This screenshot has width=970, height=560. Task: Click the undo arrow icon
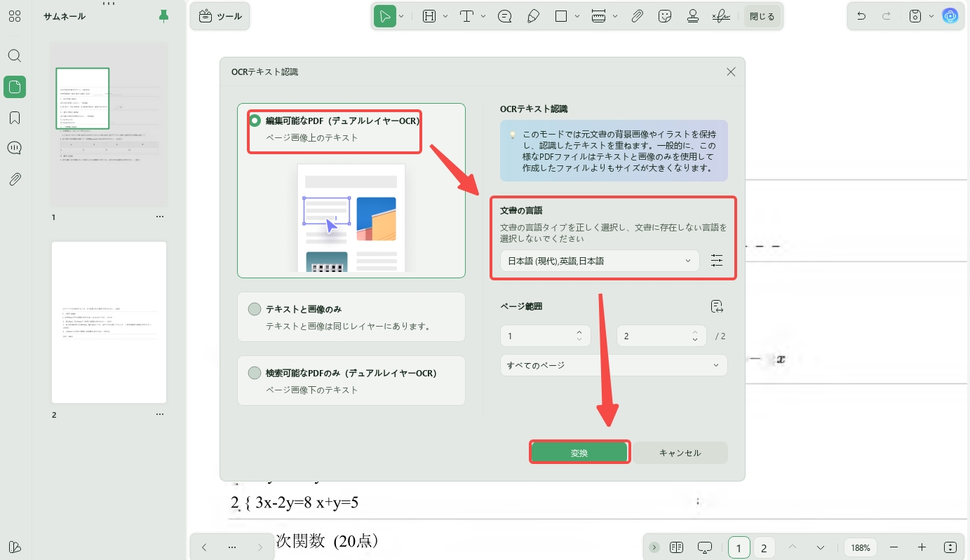(862, 16)
